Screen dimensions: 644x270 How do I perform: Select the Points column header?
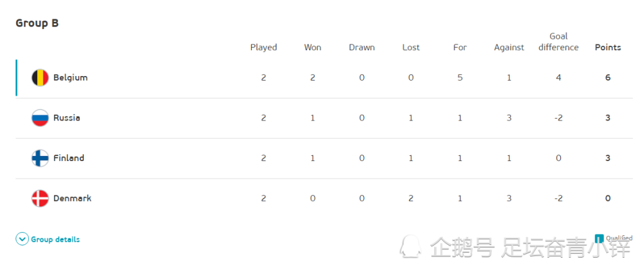608,47
